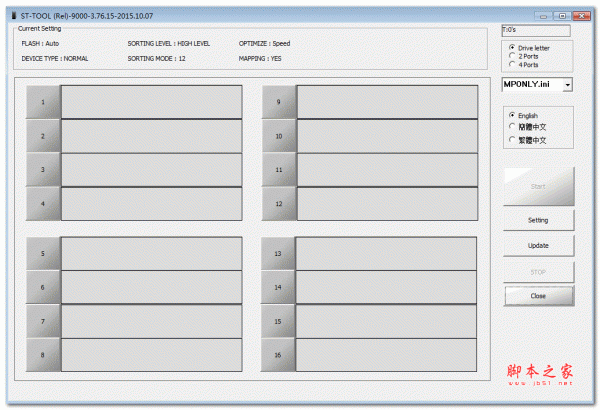This screenshot has height=410, width=600.
Task: Open the MPONLY.ini dropdown list
Action: (x=568, y=85)
